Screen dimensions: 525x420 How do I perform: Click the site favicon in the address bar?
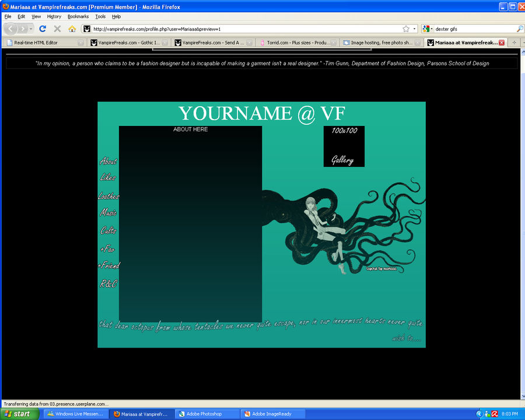pyautogui.click(x=87, y=29)
